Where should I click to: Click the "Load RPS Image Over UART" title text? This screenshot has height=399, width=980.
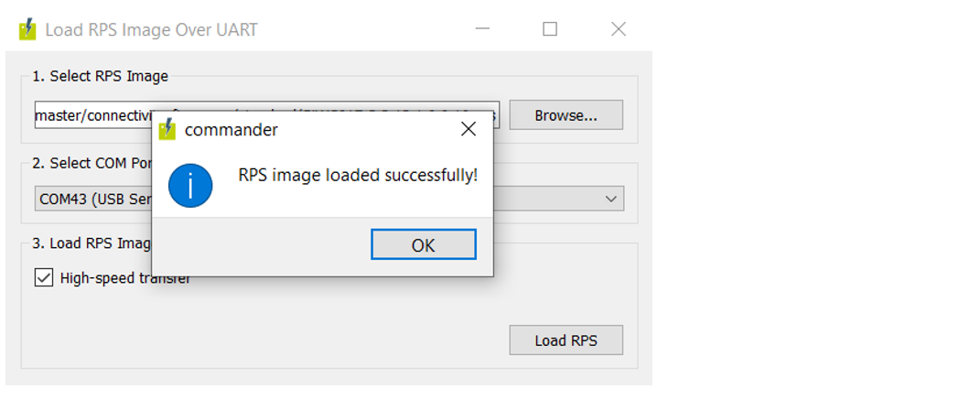pos(152,29)
